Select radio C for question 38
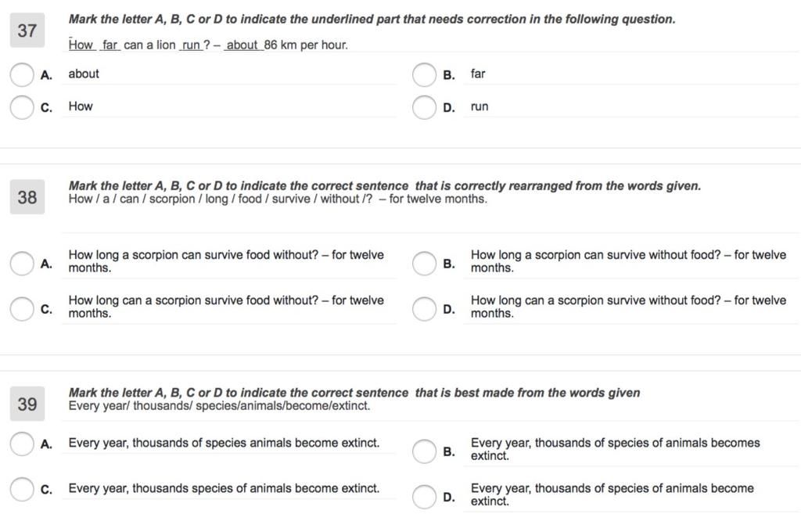The image size is (801, 532). pos(22,308)
